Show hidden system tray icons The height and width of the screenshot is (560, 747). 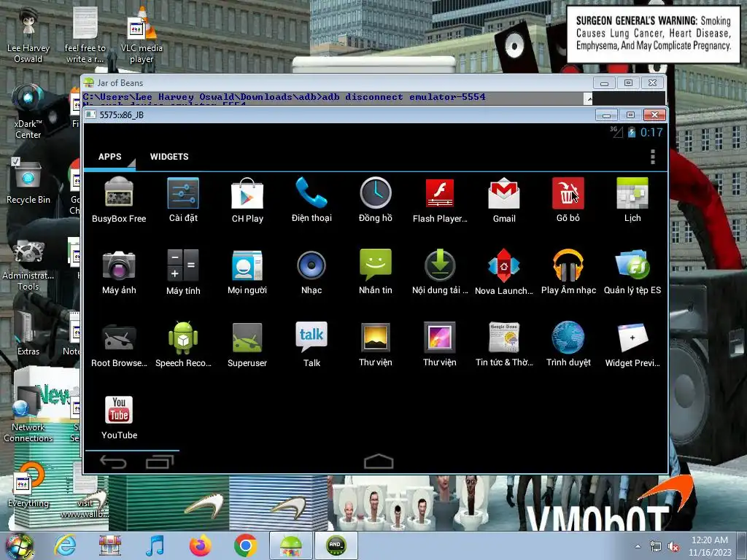[x=638, y=547]
